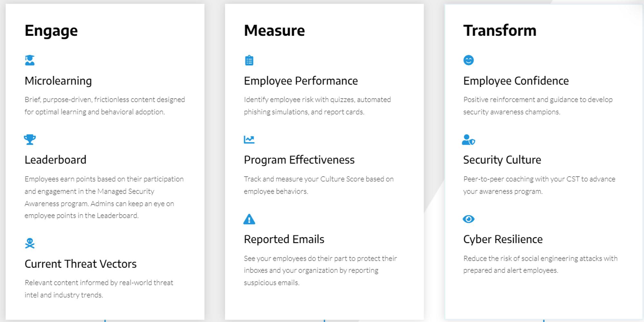The width and height of the screenshot is (644, 322).
Task: Click the Cyber Resilience eye icon
Action: point(468,219)
